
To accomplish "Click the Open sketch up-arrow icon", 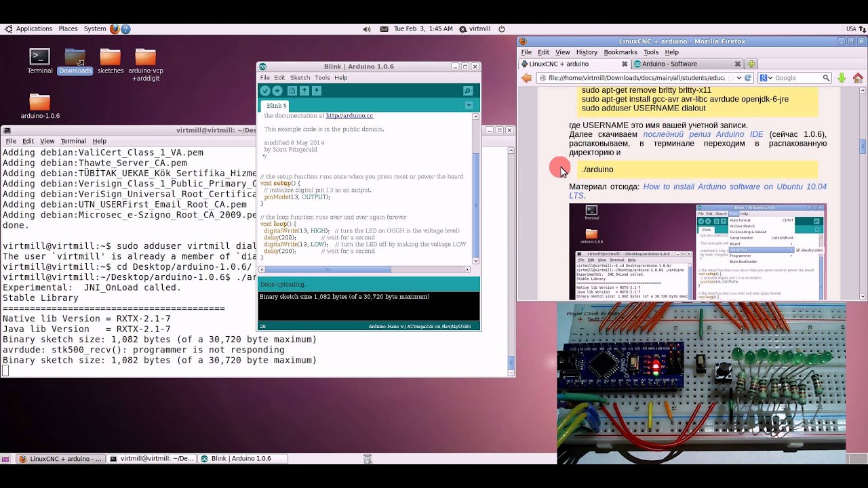I will (304, 91).
